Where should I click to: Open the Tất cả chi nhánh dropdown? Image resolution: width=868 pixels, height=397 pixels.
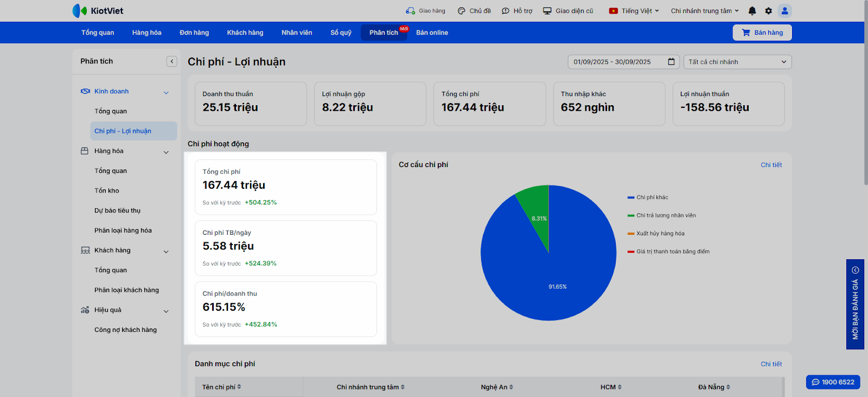(737, 62)
